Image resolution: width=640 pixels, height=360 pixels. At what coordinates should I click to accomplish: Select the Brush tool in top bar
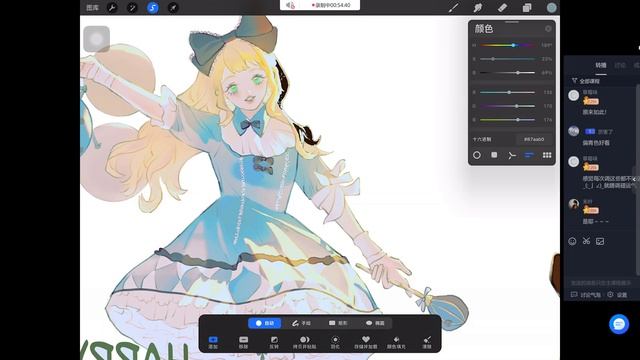pos(453,8)
